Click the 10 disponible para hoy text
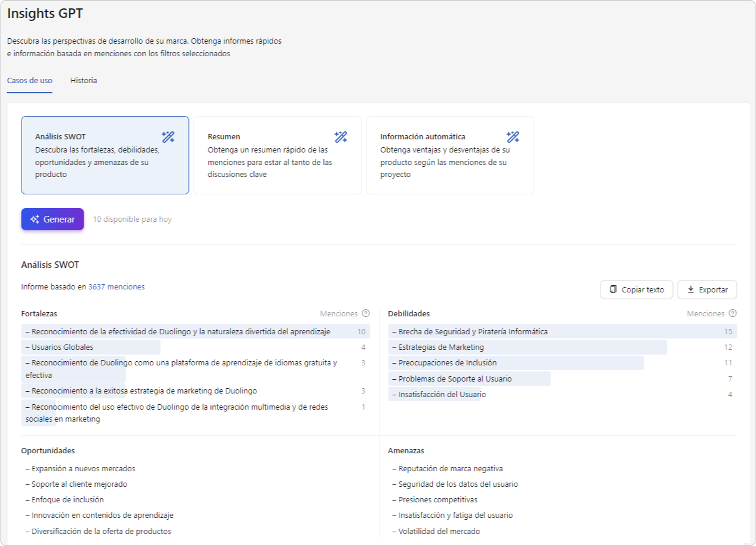 click(132, 219)
